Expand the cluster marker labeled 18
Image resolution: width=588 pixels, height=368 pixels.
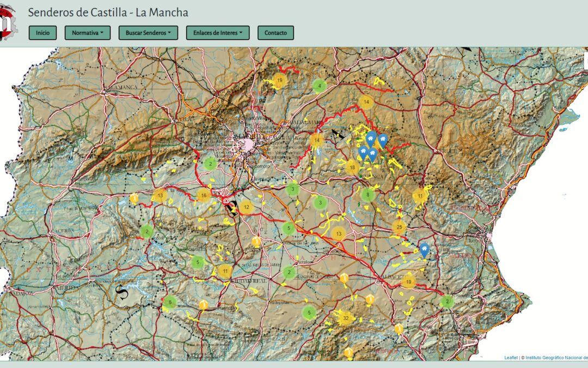point(352,167)
